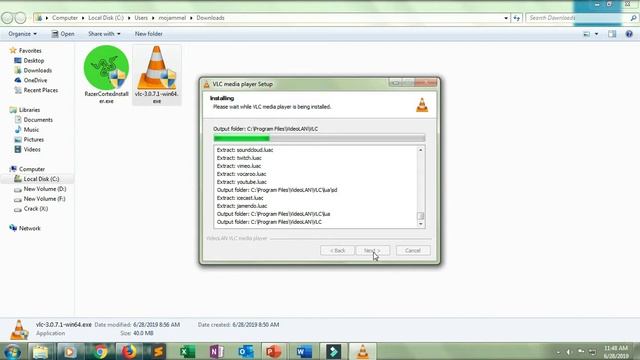Click the VLC install progress bar
The height and width of the screenshot is (360, 640).
click(319, 138)
